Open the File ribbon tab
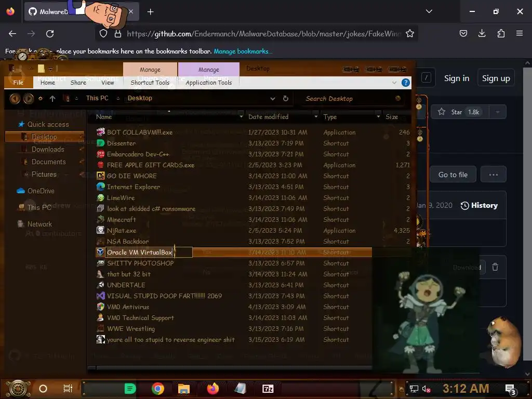The width and height of the screenshot is (532, 399). (x=18, y=83)
